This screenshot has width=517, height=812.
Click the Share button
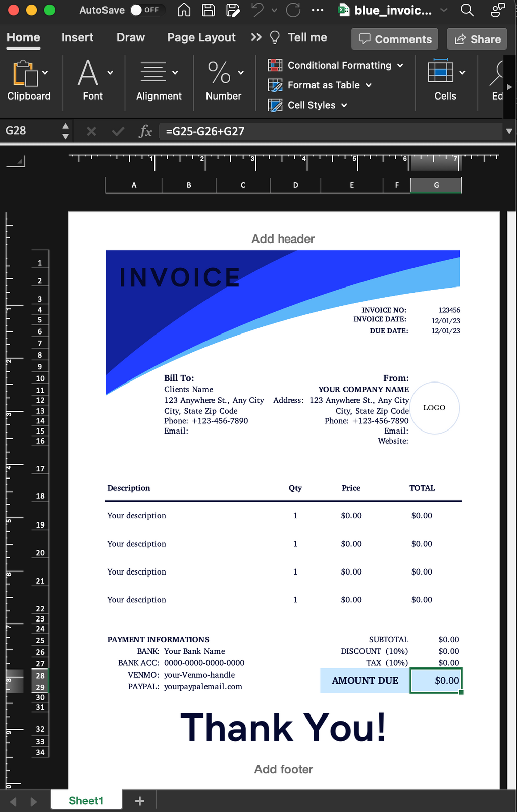point(477,39)
